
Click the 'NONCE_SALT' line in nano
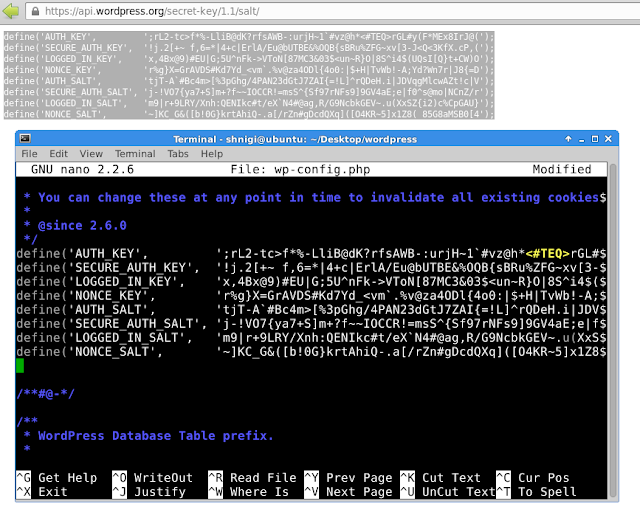311,352
